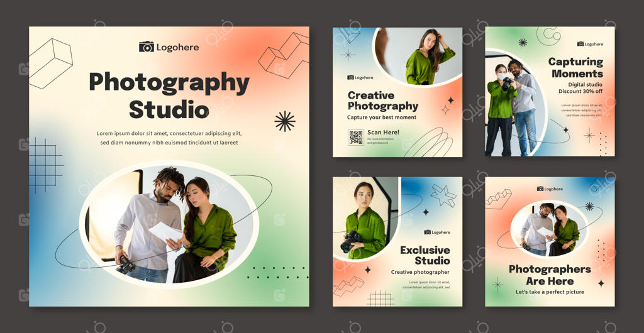Click the grid pattern icon on large poster
The image size is (644, 333).
46,165
